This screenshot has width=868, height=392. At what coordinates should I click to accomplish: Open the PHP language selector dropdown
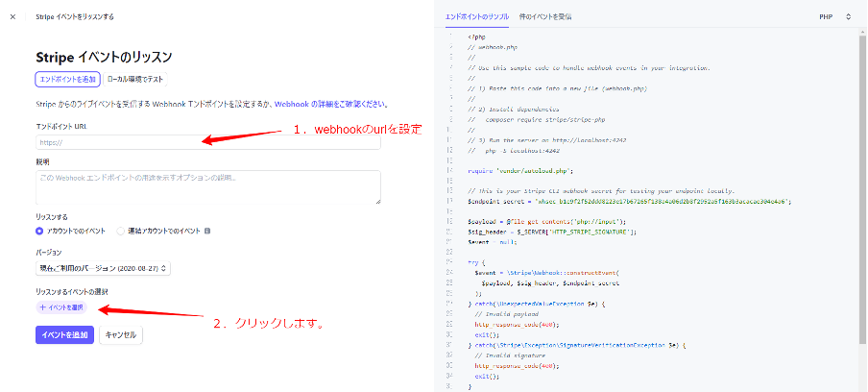coord(834,17)
